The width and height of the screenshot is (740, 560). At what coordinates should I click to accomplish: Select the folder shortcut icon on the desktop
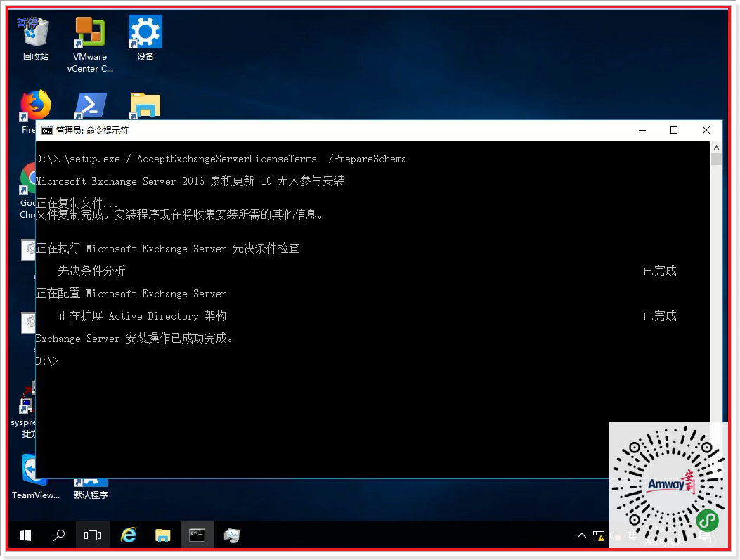tap(145, 105)
